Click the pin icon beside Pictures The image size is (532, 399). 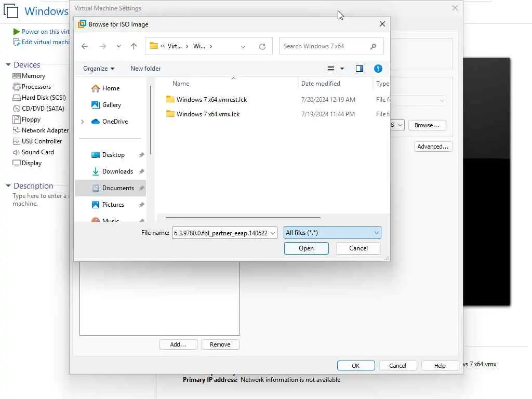tap(141, 205)
